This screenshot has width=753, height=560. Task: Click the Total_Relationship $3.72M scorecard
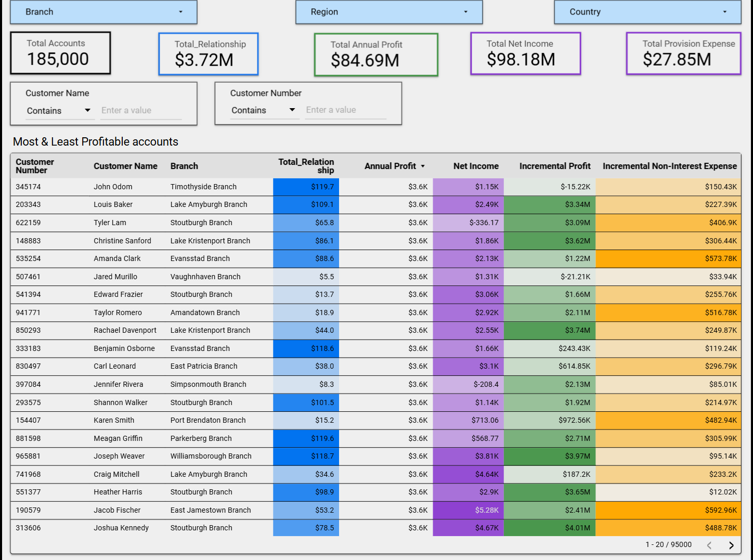(209, 54)
